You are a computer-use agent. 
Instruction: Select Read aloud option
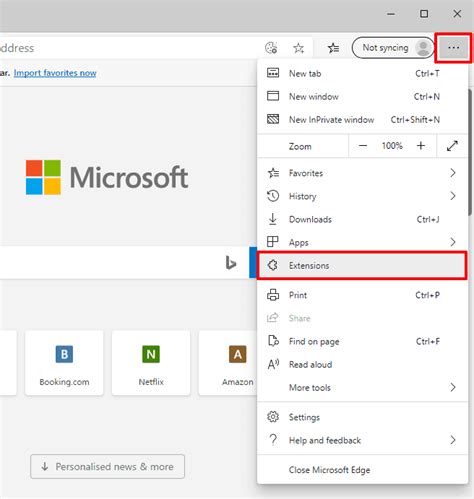363,364
